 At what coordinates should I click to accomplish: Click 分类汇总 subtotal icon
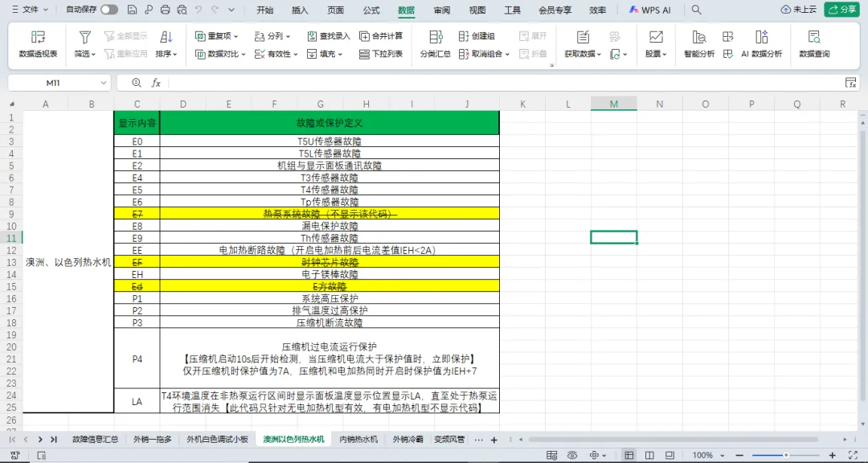click(x=436, y=37)
